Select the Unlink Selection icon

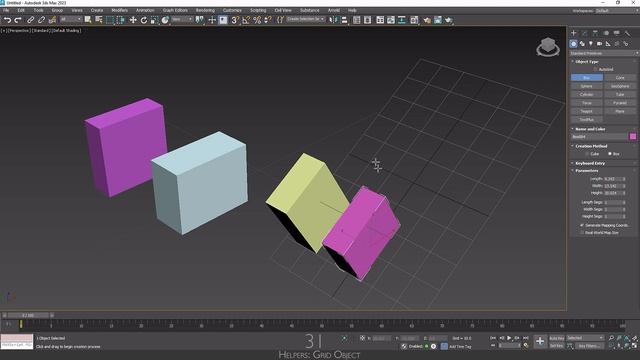41,20
